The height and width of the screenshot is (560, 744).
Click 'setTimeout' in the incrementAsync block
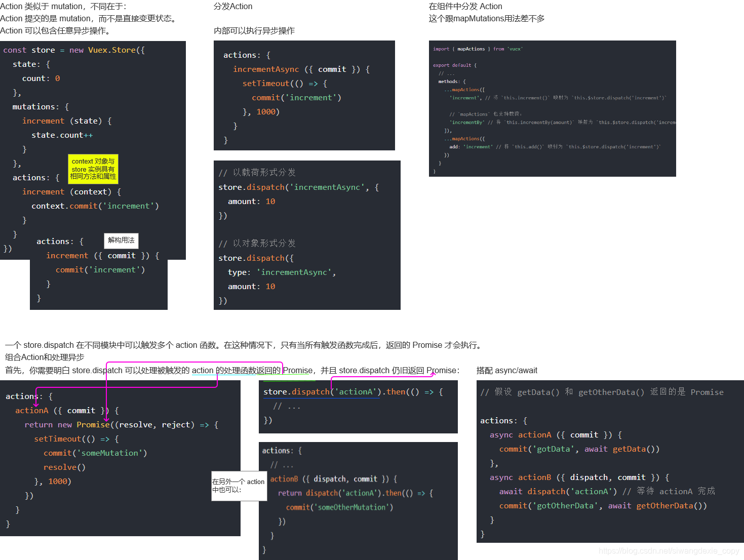click(x=266, y=84)
